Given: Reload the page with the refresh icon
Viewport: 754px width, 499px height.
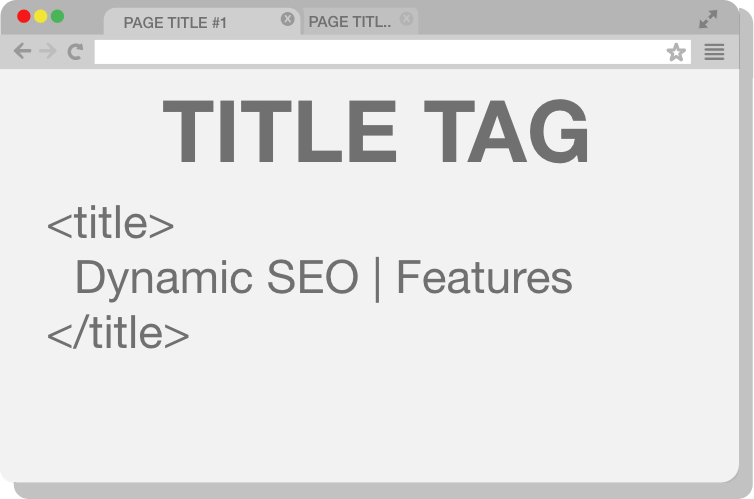Looking at the screenshot, I should coord(75,51).
